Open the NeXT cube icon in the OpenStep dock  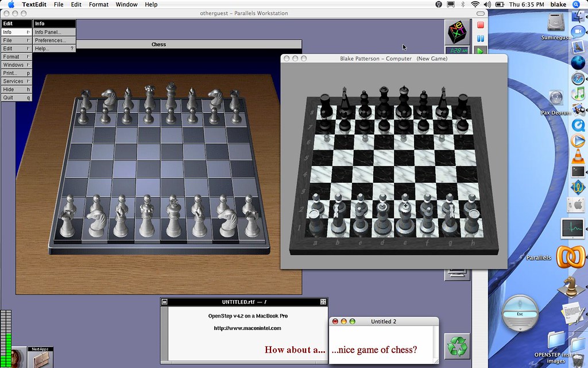click(x=457, y=32)
